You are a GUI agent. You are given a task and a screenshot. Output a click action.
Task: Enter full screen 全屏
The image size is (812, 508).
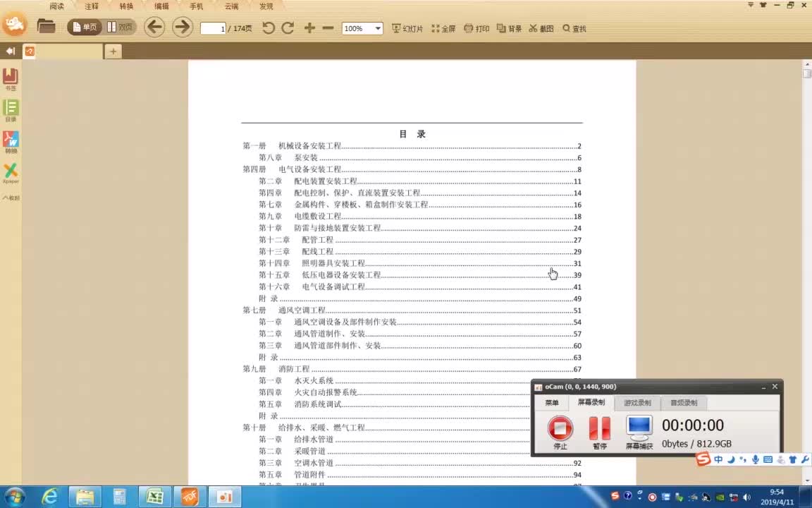pos(444,28)
